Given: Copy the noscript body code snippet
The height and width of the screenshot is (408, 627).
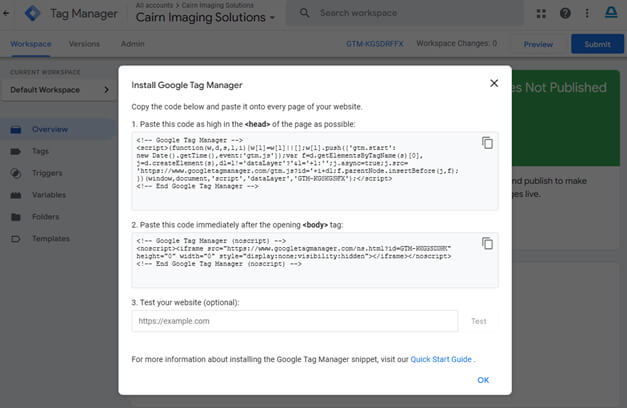Looking at the screenshot, I should click(x=487, y=243).
